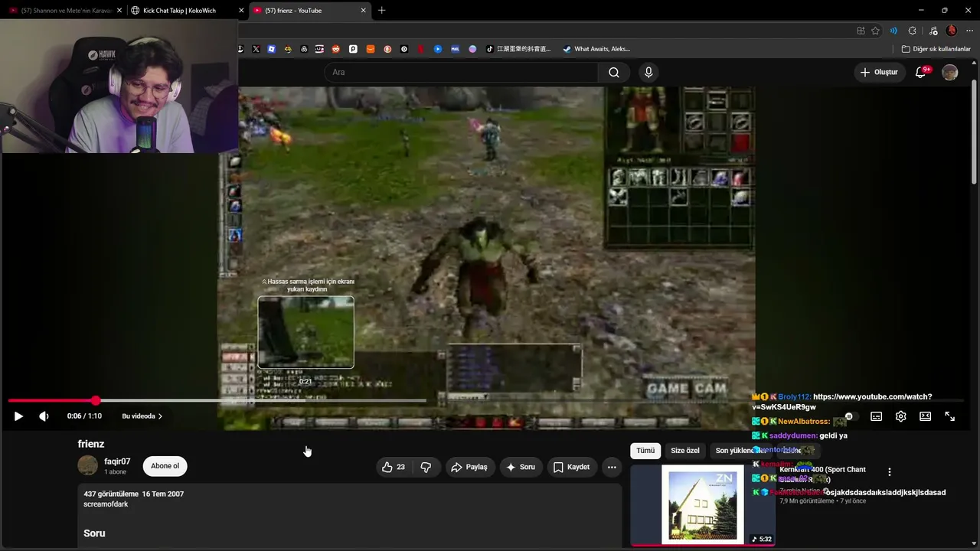The image size is (980, 551).
Task: Open the Kernkraft 400 video thumbnail
Action: [703, 505]
